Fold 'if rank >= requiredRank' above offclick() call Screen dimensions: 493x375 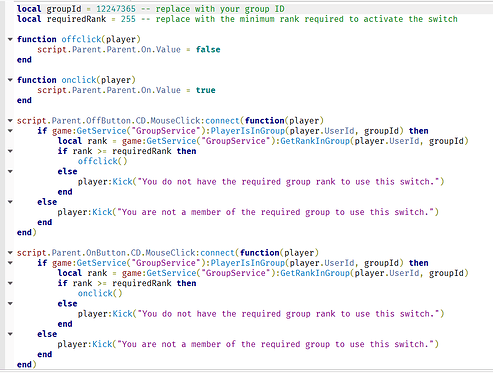[10, 151]
